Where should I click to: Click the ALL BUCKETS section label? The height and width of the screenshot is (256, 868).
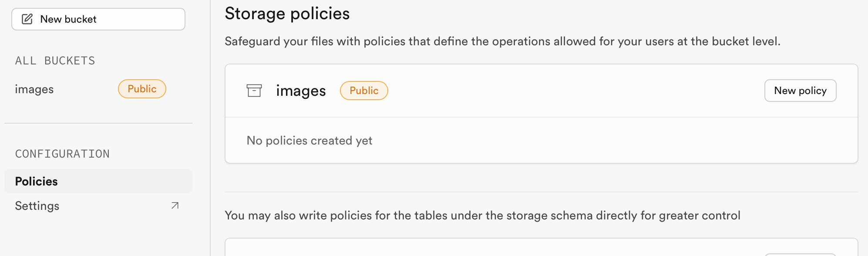click(55, 61)
